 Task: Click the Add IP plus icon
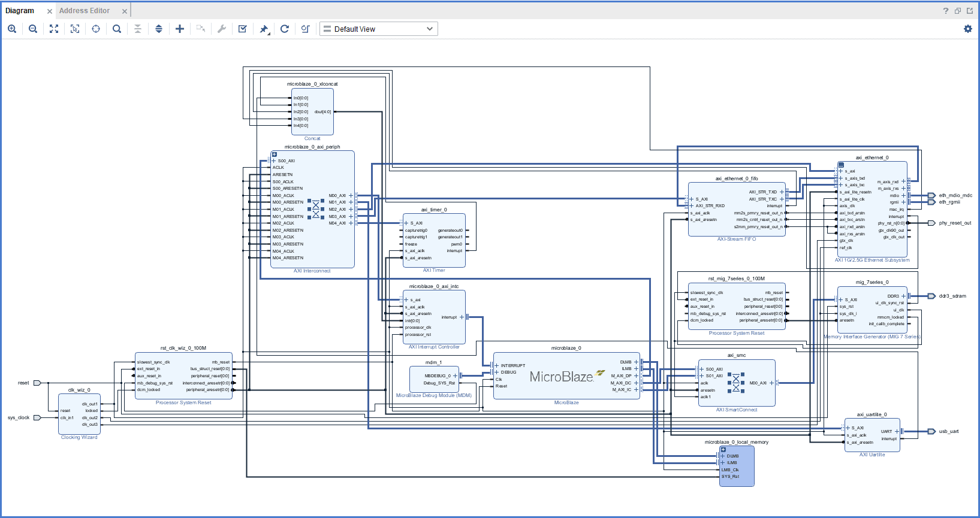pyautogui.click(x=180, y=29)
